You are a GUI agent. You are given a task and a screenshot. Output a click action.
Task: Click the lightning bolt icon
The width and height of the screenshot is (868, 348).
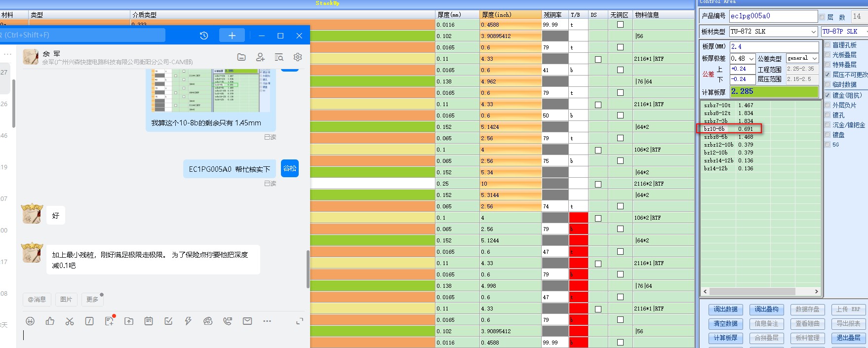pyautogui.click(x=188, y=321)
